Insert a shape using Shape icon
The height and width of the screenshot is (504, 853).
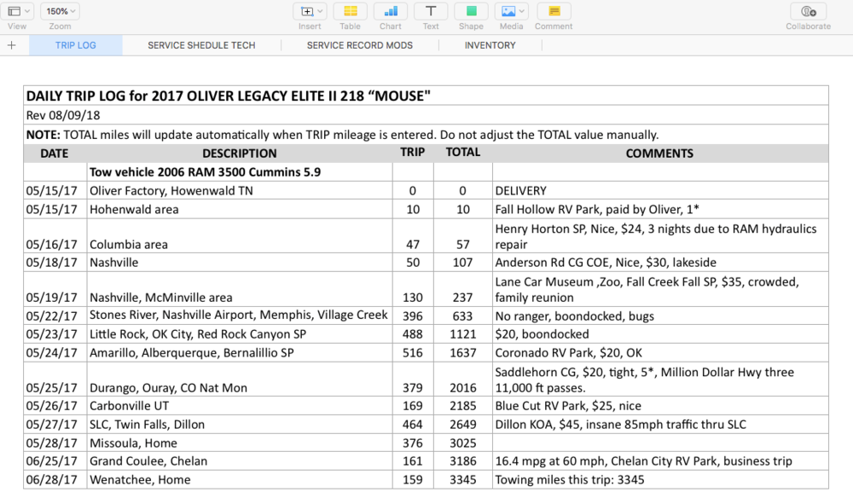(x=471, y=11)
